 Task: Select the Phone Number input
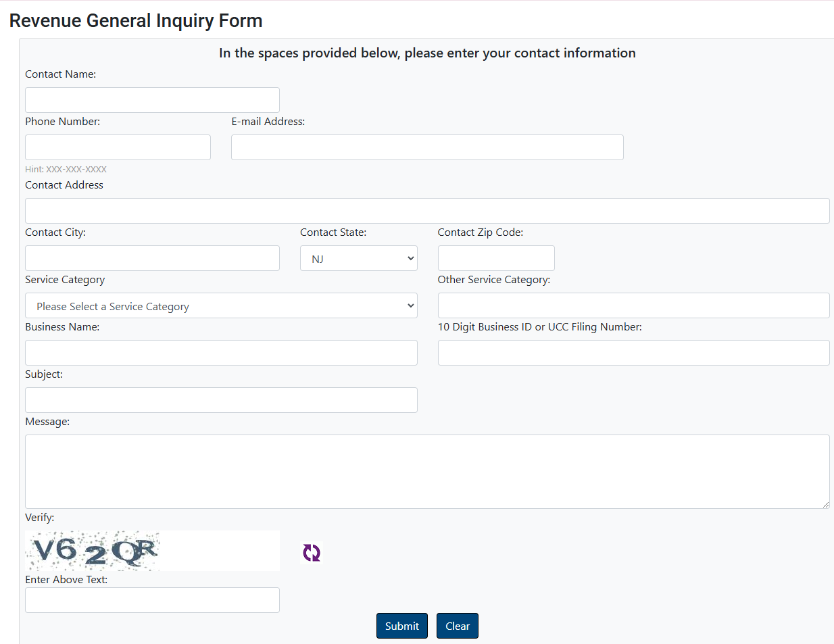[x=118, y=147]
